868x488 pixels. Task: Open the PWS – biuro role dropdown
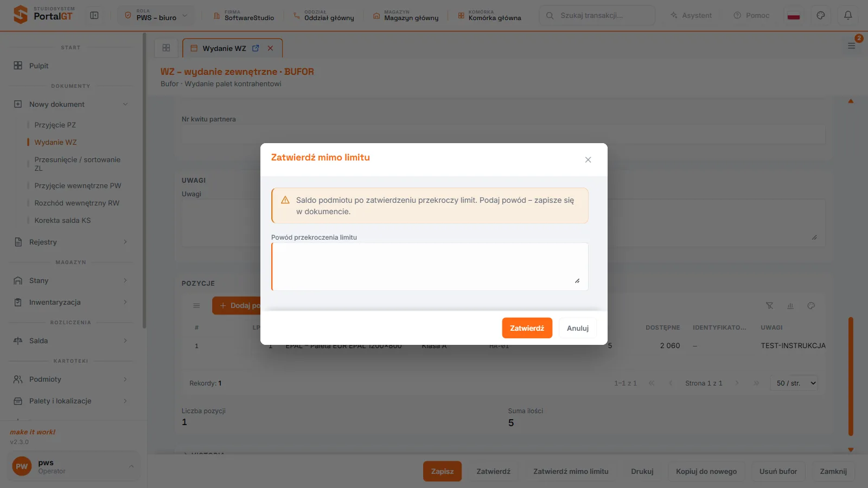(156, 16)
